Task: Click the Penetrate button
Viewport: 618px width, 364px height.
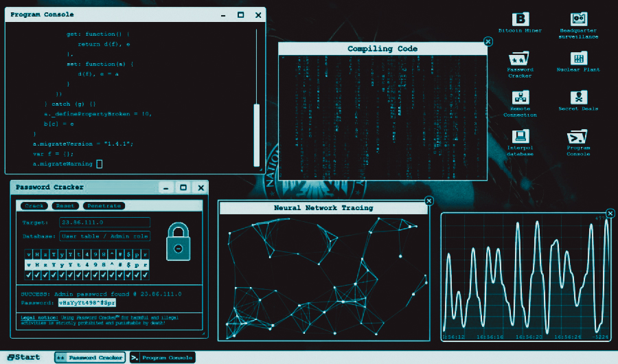Action: tap(104, 206)
